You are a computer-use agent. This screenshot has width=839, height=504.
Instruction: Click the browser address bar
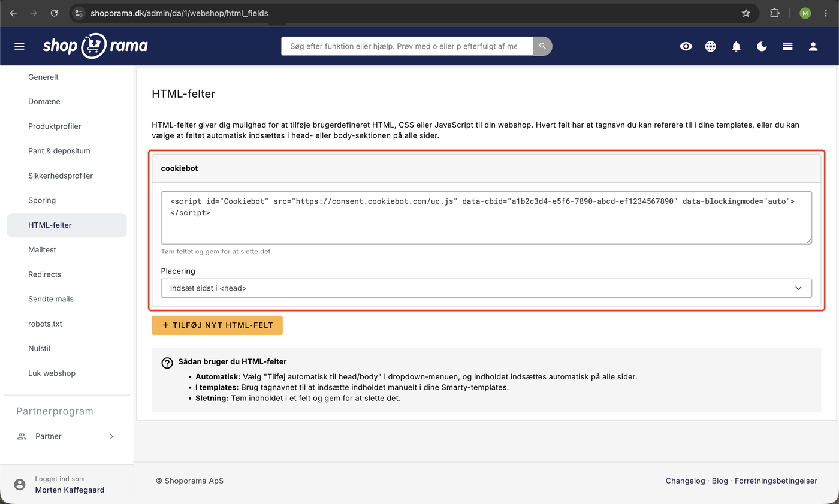414,13
